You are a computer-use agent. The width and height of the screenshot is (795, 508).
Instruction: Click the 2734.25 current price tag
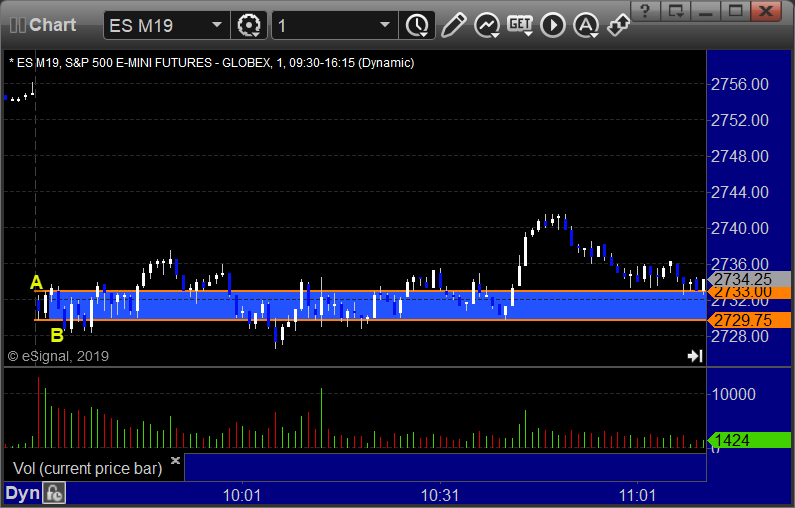coord(749,279)
